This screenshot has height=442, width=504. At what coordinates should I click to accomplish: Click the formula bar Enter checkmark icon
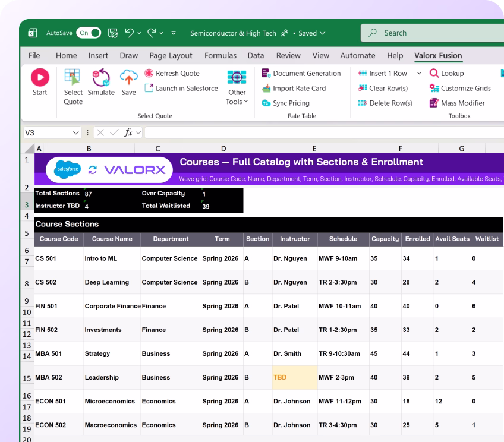[114, 132]
